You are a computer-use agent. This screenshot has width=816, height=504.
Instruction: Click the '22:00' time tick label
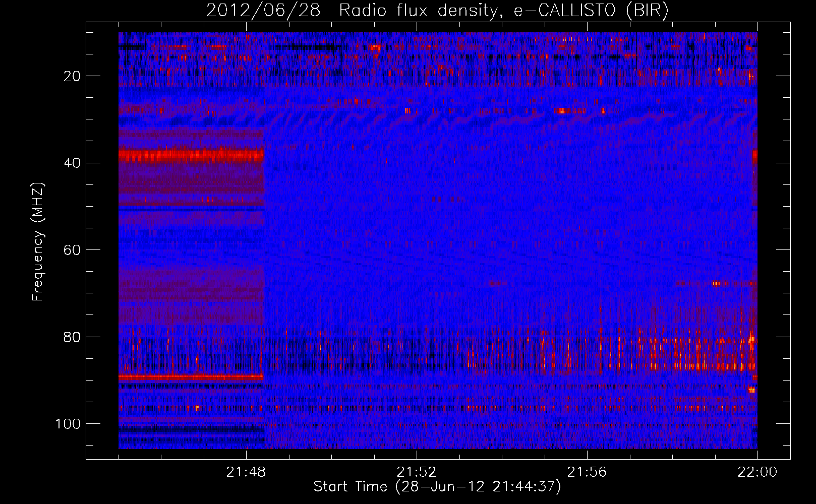[757, 472]
